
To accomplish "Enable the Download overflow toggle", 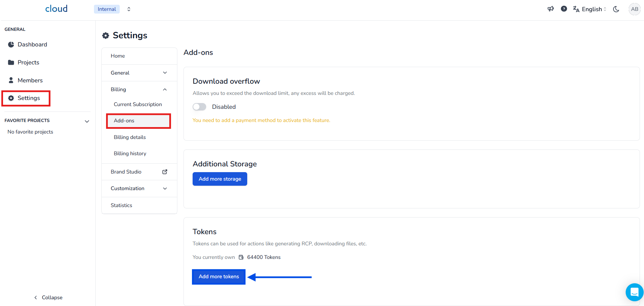I will tap(199, 107).
